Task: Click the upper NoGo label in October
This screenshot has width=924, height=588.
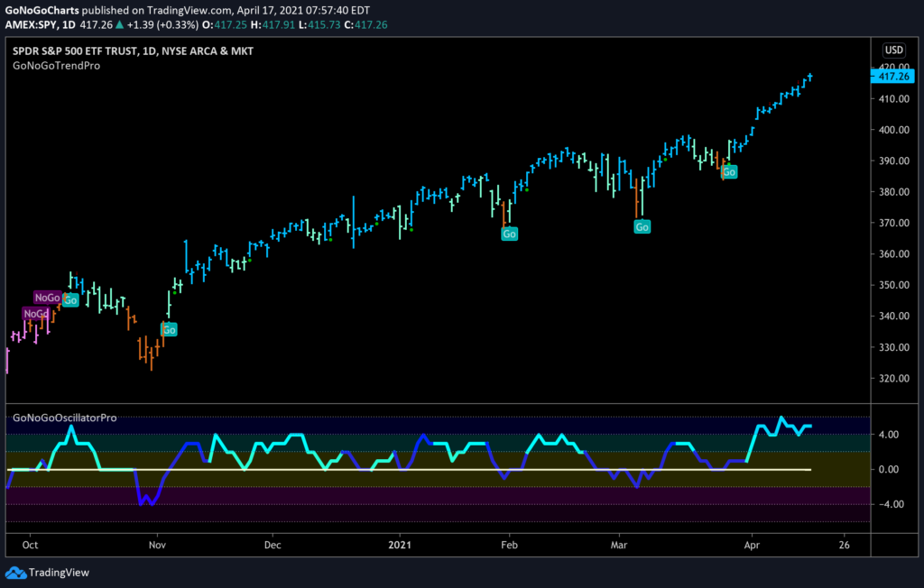Action: pos(47,298)
